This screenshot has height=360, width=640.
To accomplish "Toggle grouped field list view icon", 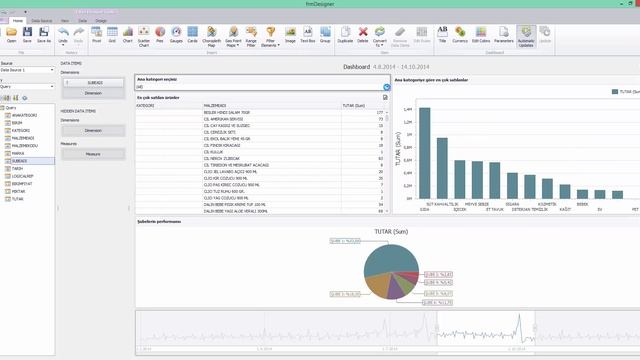I will (6, 98).
